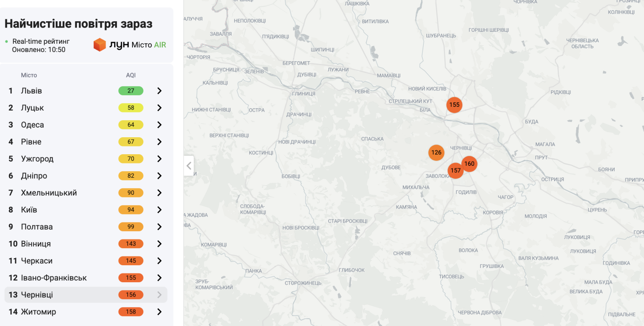
Task: Open the Хмельницький city entry
Action: (x=49, y=193)
